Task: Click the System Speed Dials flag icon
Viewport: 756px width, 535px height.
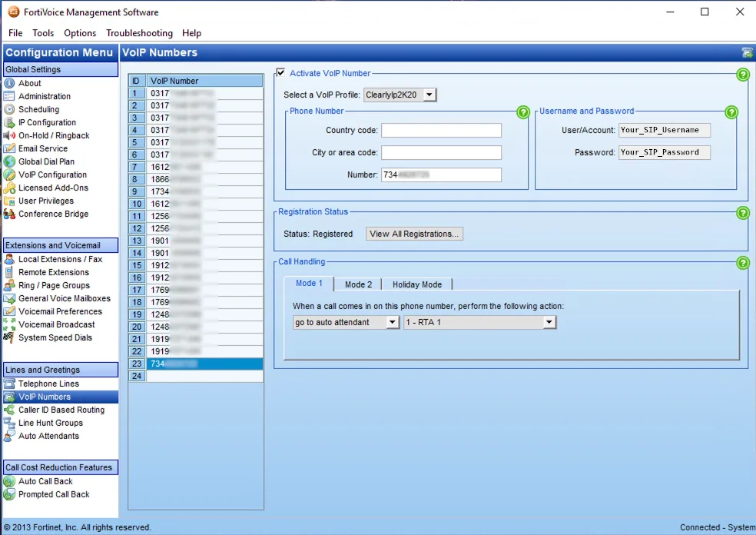Action: coord(9,337)
